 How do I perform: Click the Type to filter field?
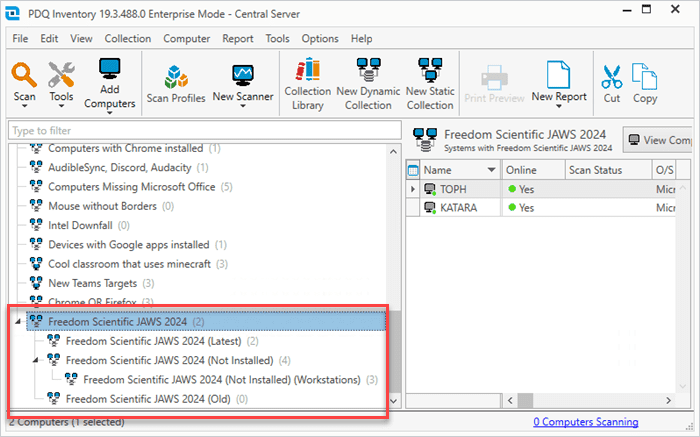(204, 130)
